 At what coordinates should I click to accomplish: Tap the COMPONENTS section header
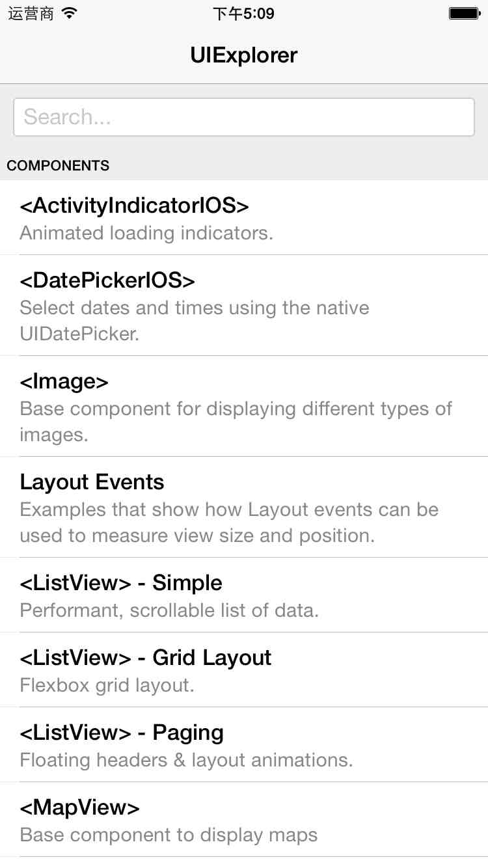click(x=59, y=166)
